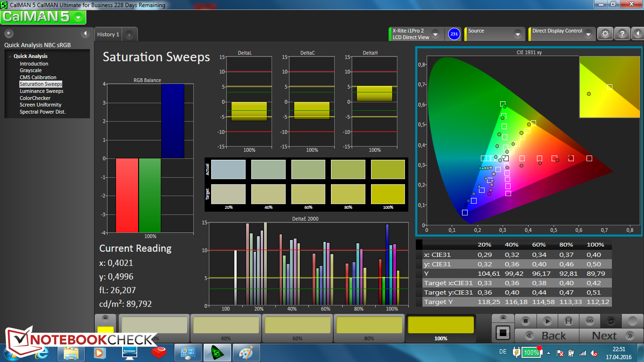Screen dimensions: 644x362
Task: Collapse the left workflow sidebar with arrow
Action: [85, 33]
